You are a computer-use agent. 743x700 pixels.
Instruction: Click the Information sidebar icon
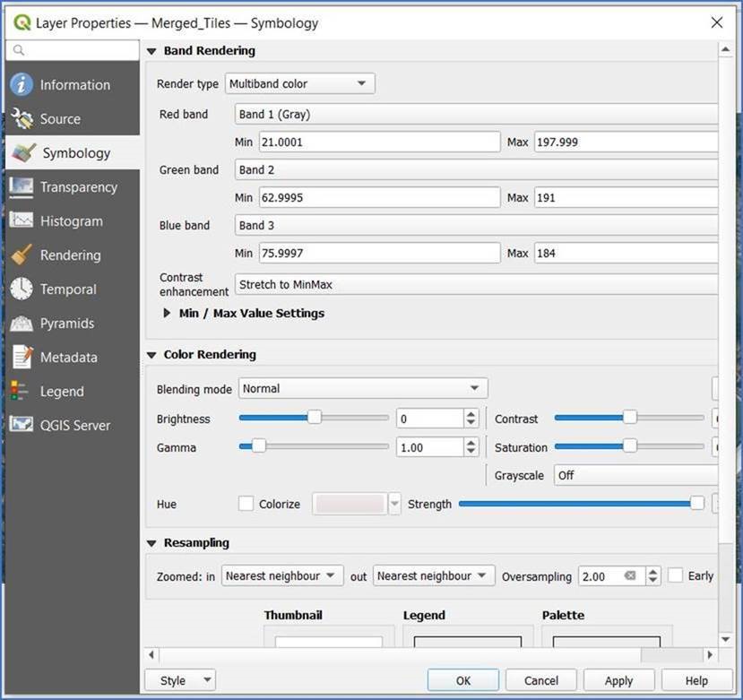22,85
